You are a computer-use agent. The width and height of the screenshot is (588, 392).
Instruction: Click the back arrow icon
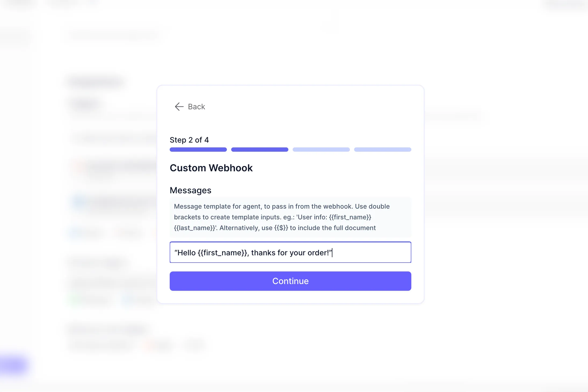179,107
